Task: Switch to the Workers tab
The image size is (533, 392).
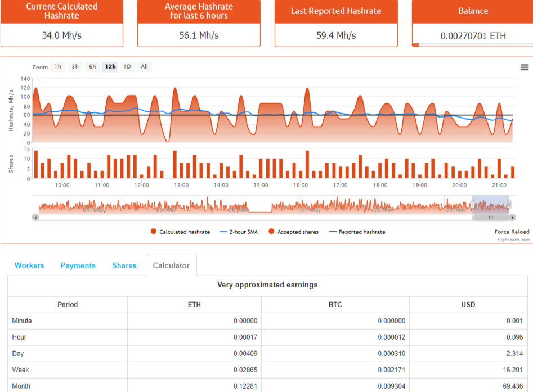Action: [x=29, y=265]
